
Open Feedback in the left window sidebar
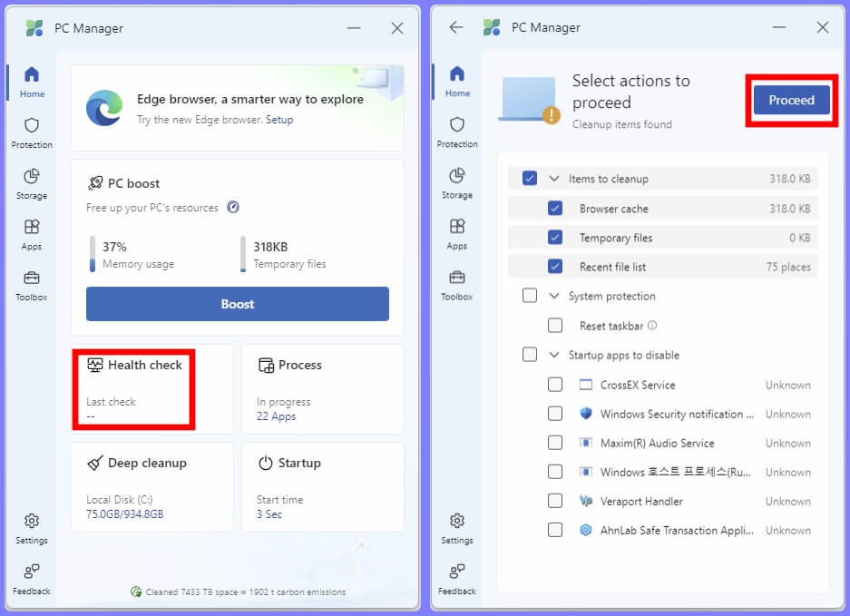[32, 580]
